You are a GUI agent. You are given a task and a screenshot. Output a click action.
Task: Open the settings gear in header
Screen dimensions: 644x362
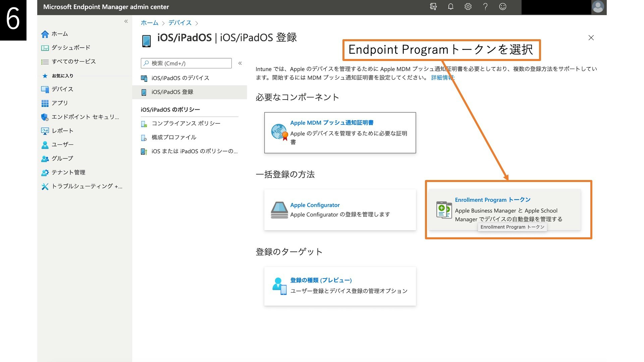pyautogui.click(x=468, y=7)
